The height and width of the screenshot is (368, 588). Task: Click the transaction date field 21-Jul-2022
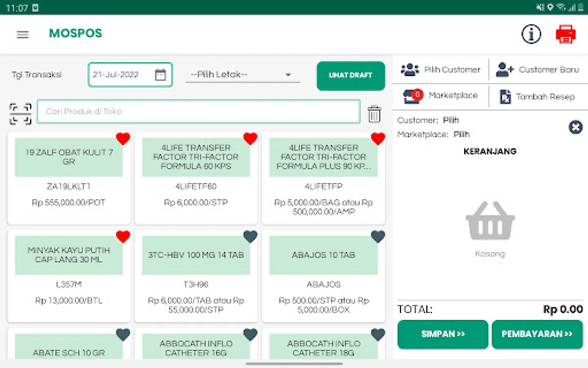tap(130, 75)
